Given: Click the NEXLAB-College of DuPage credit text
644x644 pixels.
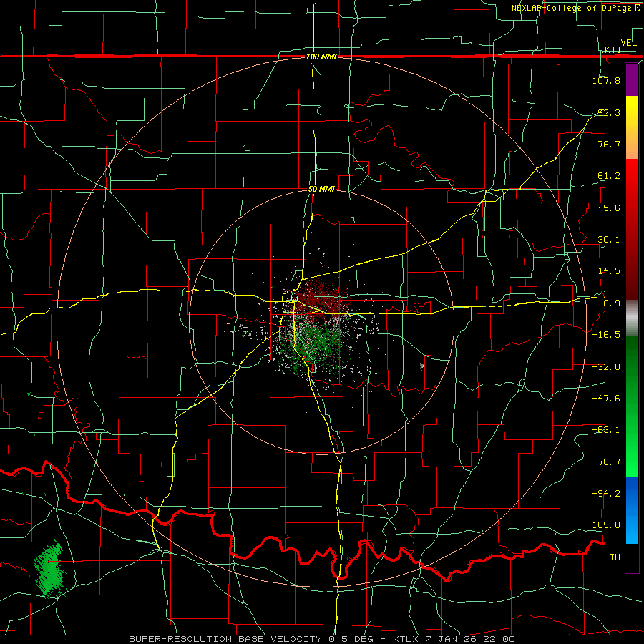Looking at the screenshot, I should [575, 8].
